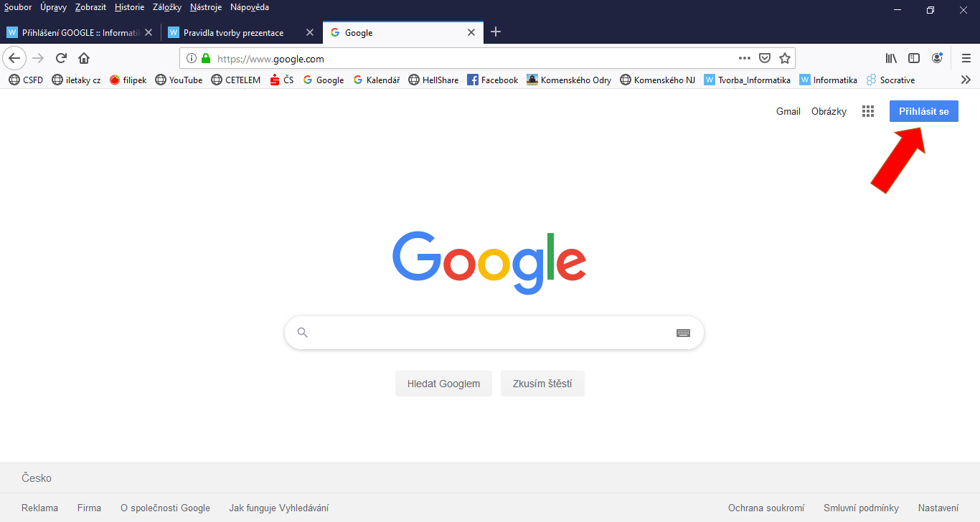Show more bookmarks chevron
The image size is (980, 522).
tap(966, 80)
